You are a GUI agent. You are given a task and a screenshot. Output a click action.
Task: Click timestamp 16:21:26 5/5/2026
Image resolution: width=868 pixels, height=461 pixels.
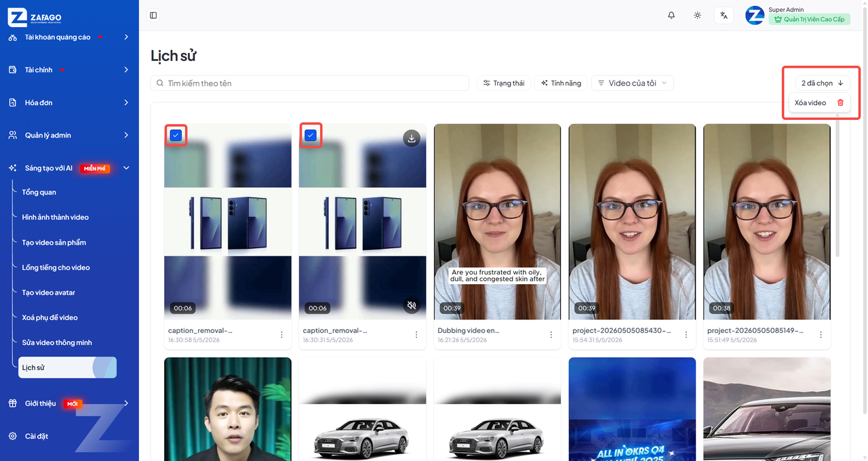point(462,340)
